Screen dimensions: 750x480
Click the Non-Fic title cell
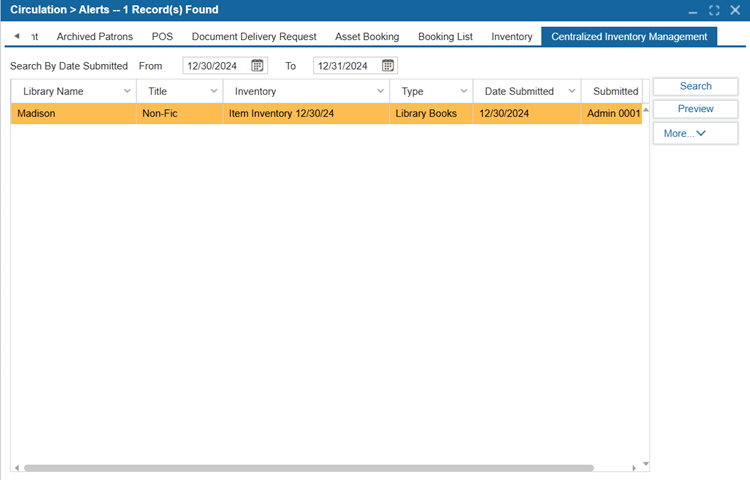180,113
